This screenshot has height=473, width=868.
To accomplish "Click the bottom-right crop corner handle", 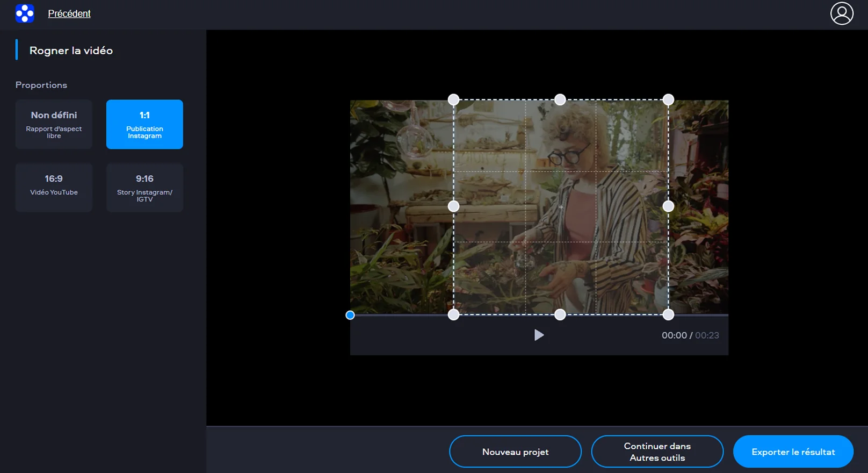I will click(x=668, y=315).
